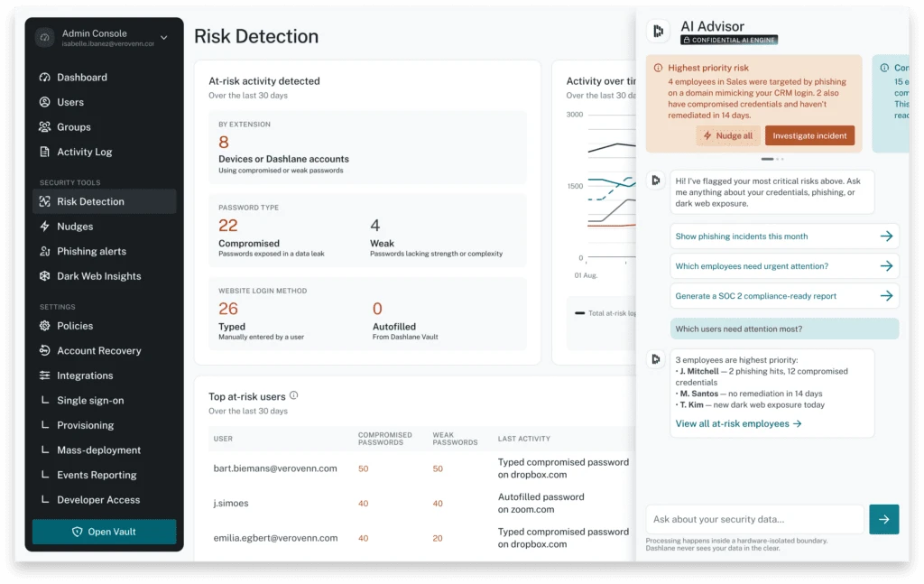Open the Policies settings page
This screenshot has height=584, width=924.
click(x=75, y=326)
